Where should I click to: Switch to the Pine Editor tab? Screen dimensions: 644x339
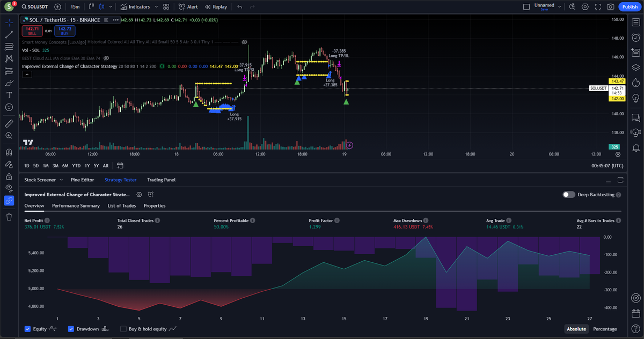tap(83, 180)
